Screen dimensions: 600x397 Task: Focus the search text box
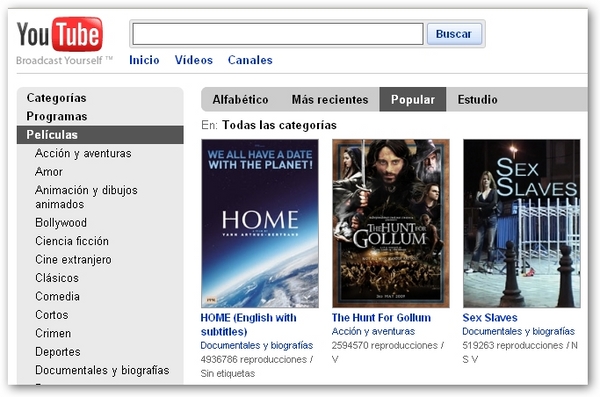tap(278, 34)
